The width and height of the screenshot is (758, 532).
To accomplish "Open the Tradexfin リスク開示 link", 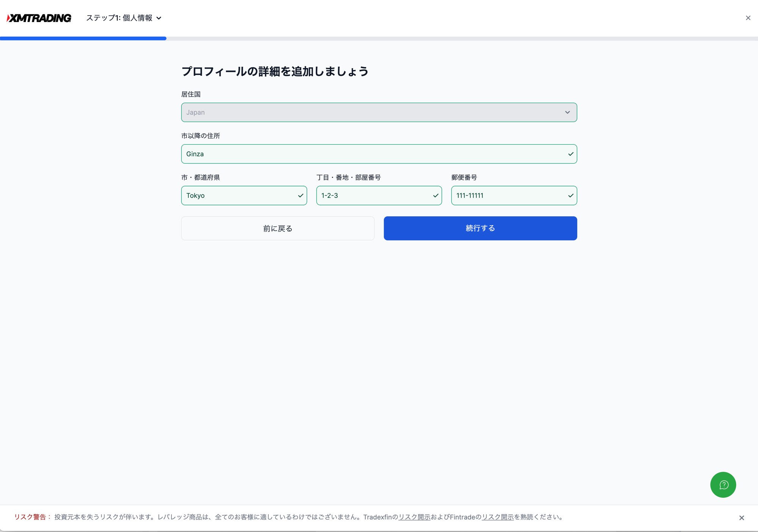I will [414, 517].
